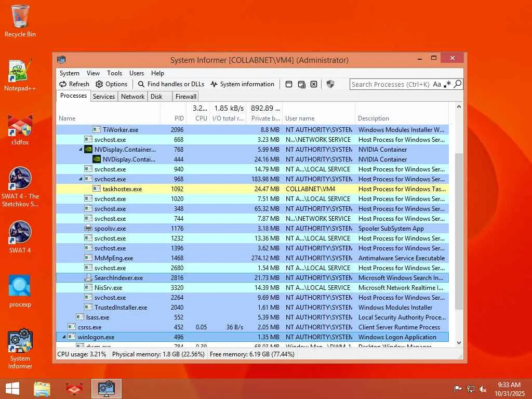This screenshot has height=399, width=532.
Task: Switch to the Services tab
Action: (104, 96)
